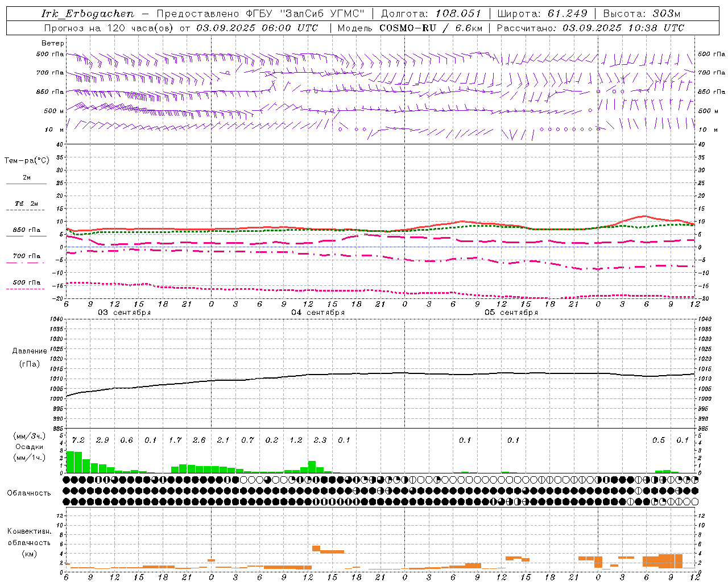728x582 pixels.
Task: Click the 0.5 precipitation total value
Action: (659, 440)
